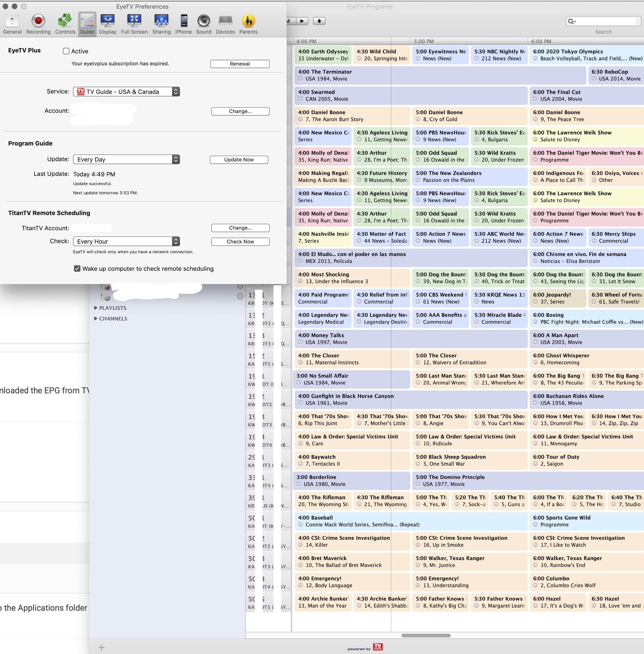The width and height of the screenshot is (644, 654).
Task: Select 4:00 Money Talks movie
Action: click(411, 339)
